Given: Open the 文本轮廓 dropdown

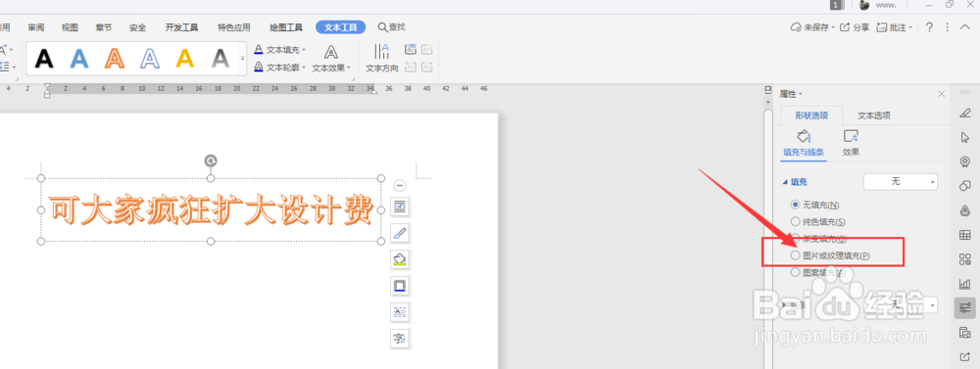Looking at the screenshot, I should tap(280, 67).
